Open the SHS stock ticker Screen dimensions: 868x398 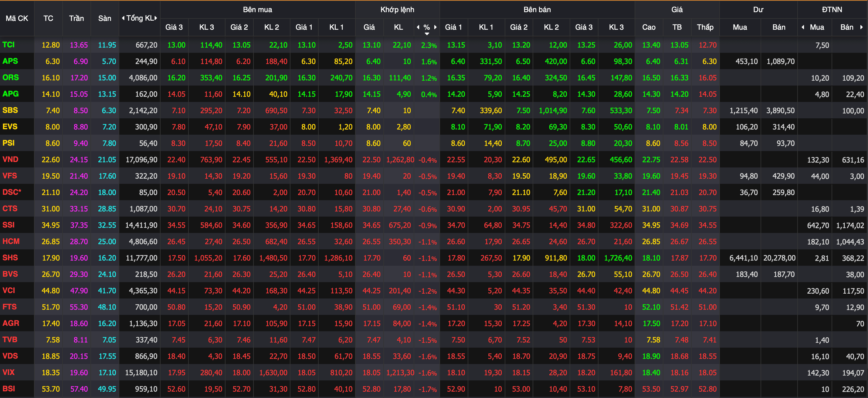point(10,258)
